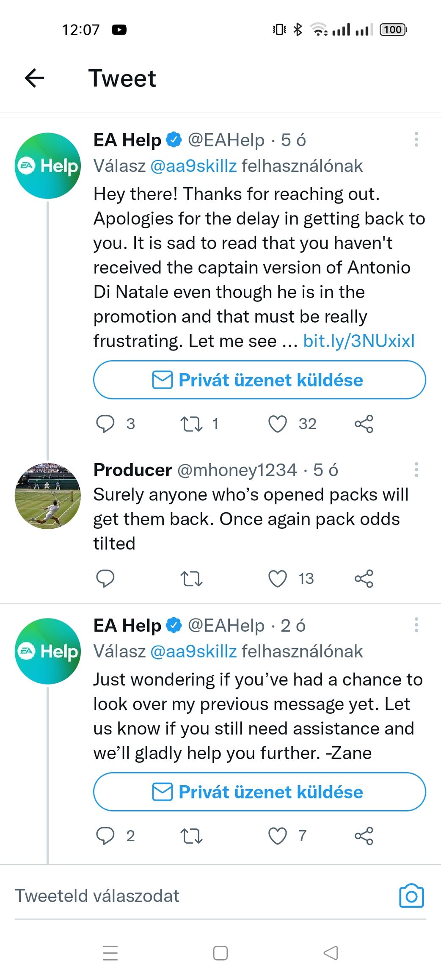441x980 pixels.
Task: Open the bit.ly/3NUxixl link
Action: (359, 341)
